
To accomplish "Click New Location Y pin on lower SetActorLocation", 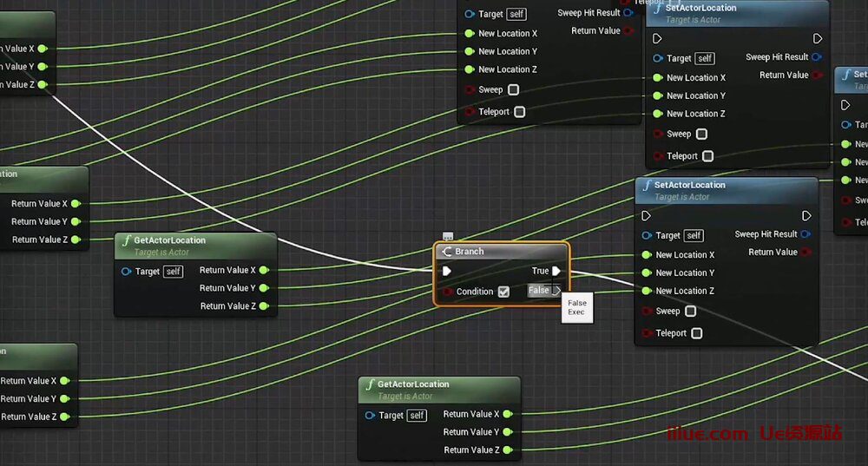I will [x=647, y=272].
